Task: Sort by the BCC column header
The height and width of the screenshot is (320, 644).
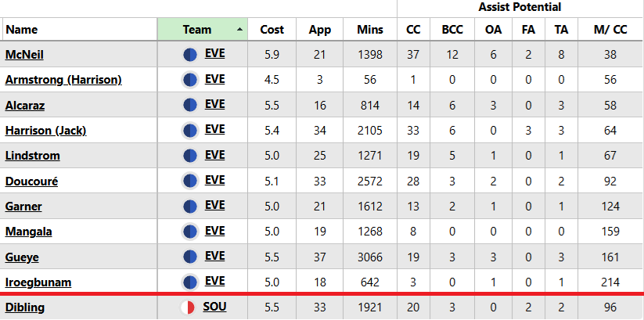Action: 452,30
